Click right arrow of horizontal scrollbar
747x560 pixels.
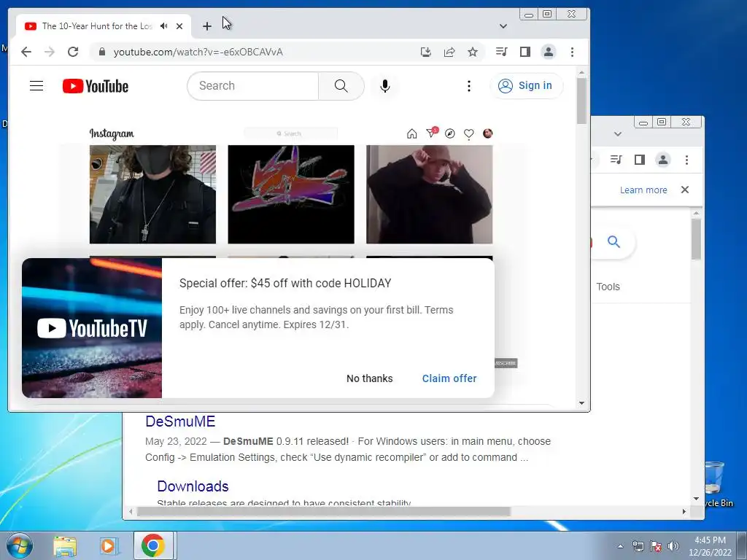pos(684,511)
